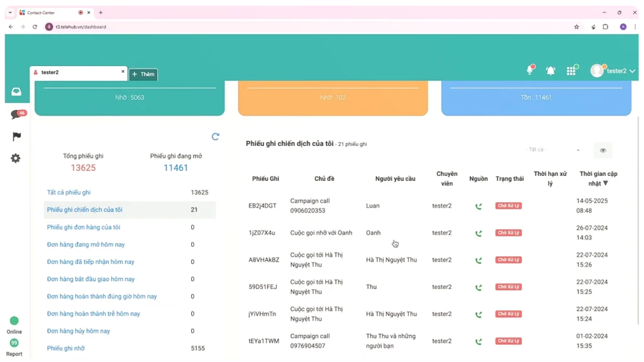Open the apps grid menu
This screenshot has height=362, width=644.
coord(571,71)
